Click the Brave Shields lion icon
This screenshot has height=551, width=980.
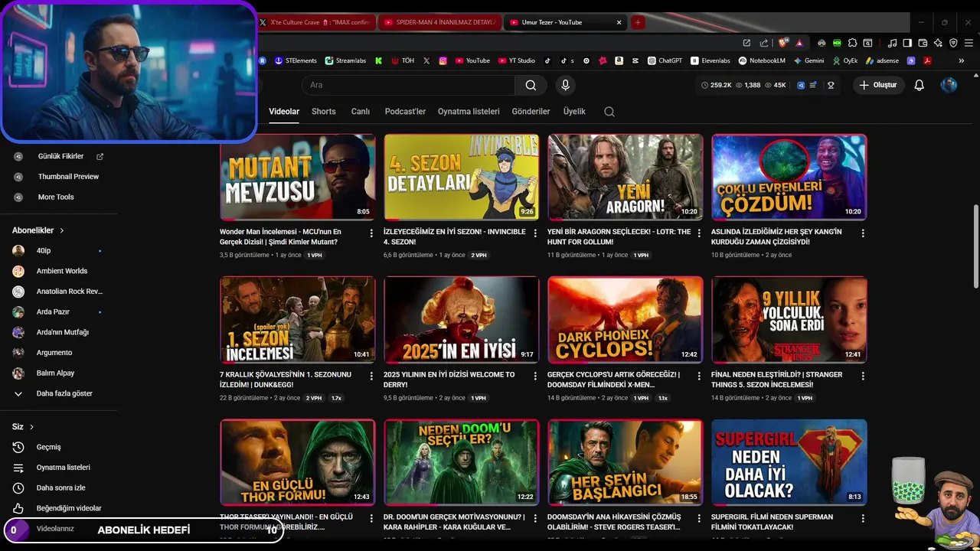pyautogui.click(x=782, y=43)
